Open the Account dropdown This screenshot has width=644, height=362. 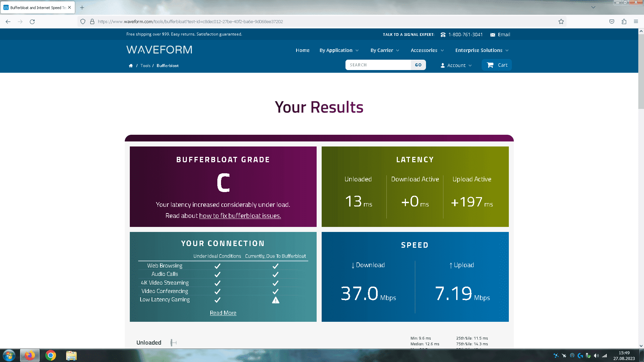coord(456,65)
